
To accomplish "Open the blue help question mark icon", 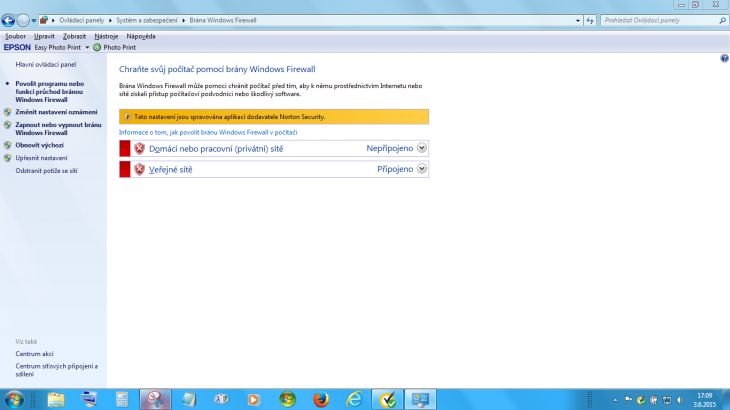I will point(724,58).
